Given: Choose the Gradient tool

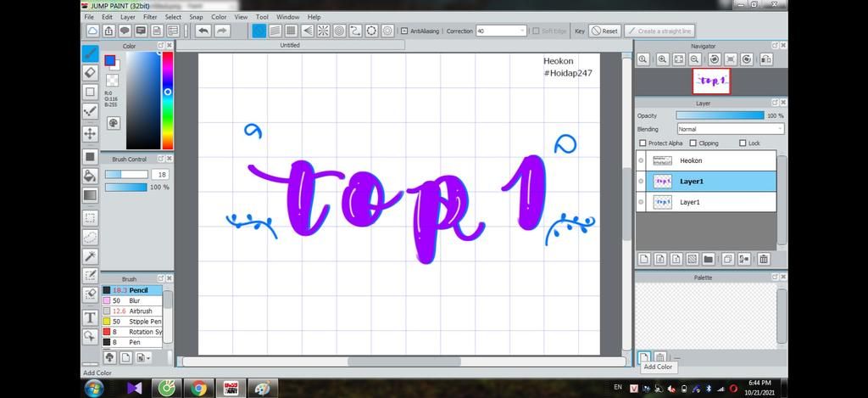Looking at the screenshot, I should pyautogui.click(x=90, y=195).
